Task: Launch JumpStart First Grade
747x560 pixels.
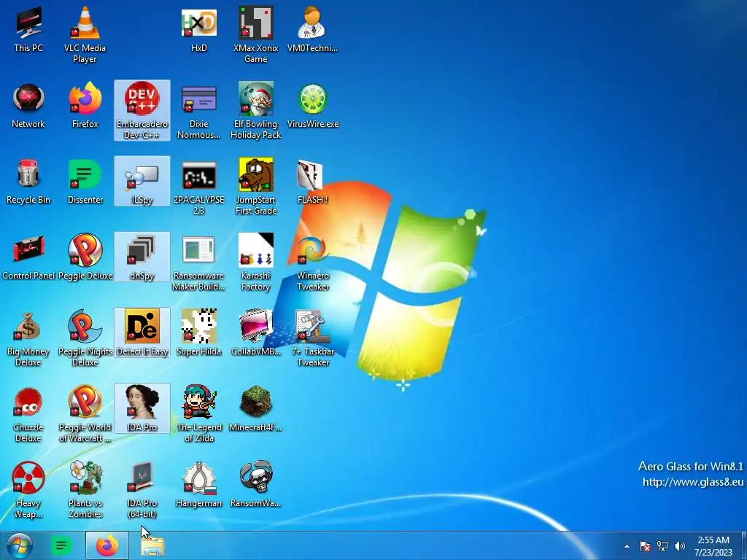Action: click(x=256, y=186)
